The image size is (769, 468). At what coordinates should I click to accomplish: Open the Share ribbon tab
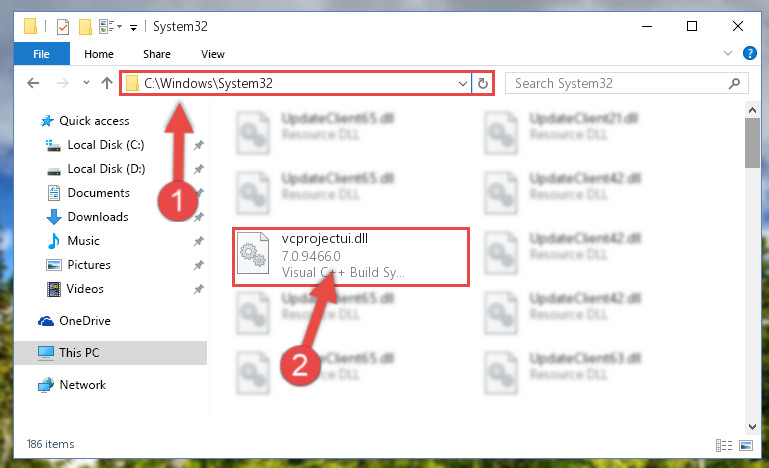pos(157,54)
